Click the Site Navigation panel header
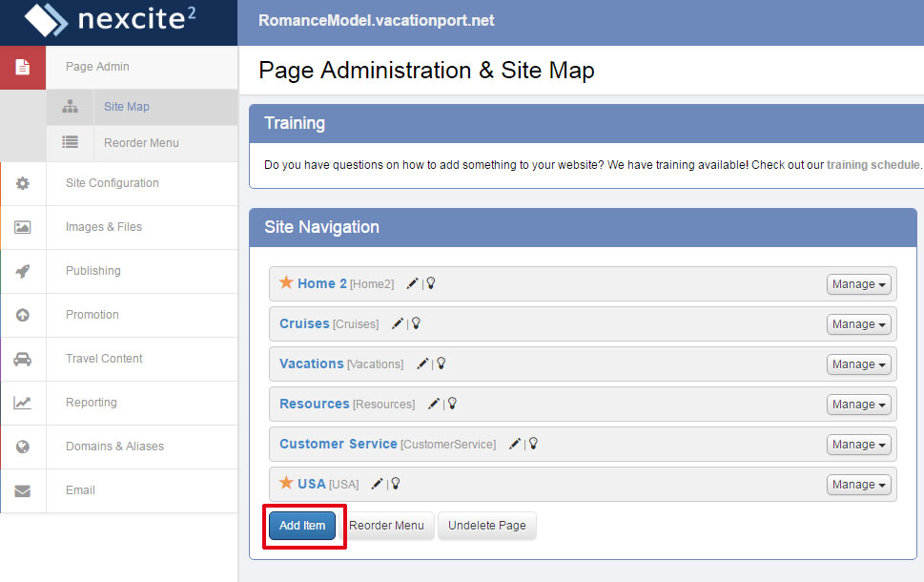Screen dimensions: 924x582 point(583,228)
